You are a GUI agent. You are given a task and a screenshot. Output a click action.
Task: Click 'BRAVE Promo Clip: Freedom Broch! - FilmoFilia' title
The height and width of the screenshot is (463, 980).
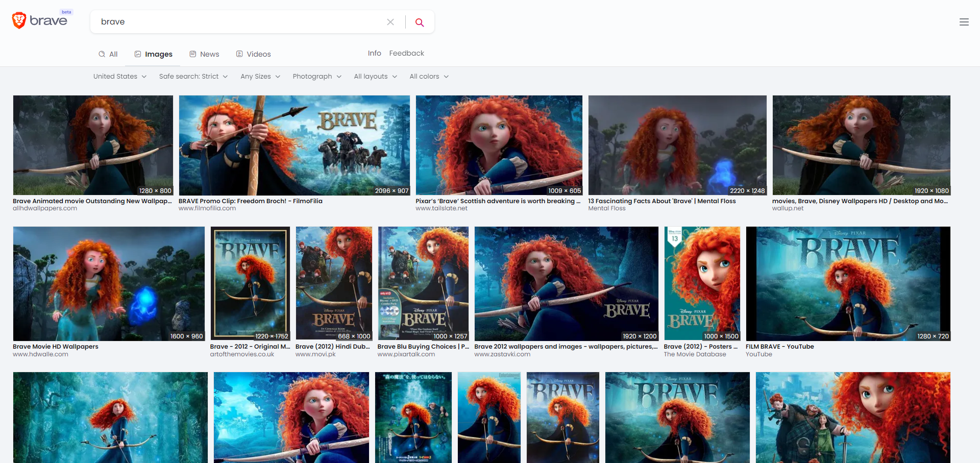pyautogui.click(x=250, y=201)
